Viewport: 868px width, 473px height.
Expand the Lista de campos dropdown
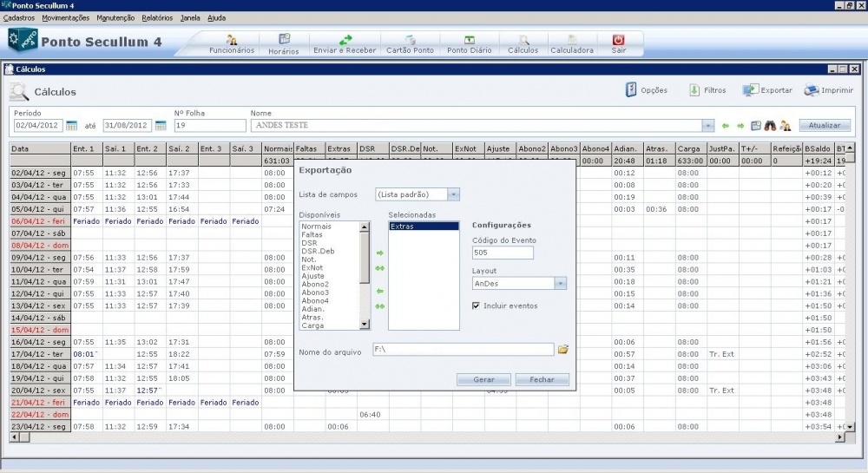(453, 194)
